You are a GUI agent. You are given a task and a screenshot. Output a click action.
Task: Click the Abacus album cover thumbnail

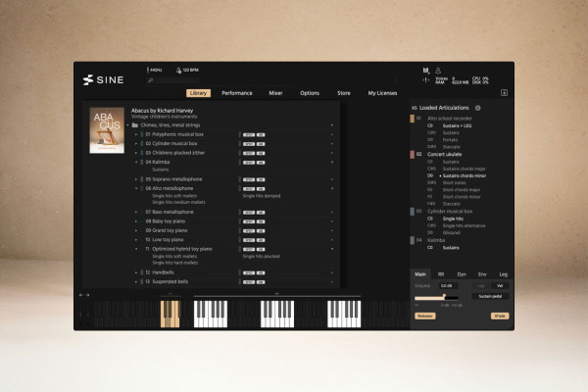point(107,130)
